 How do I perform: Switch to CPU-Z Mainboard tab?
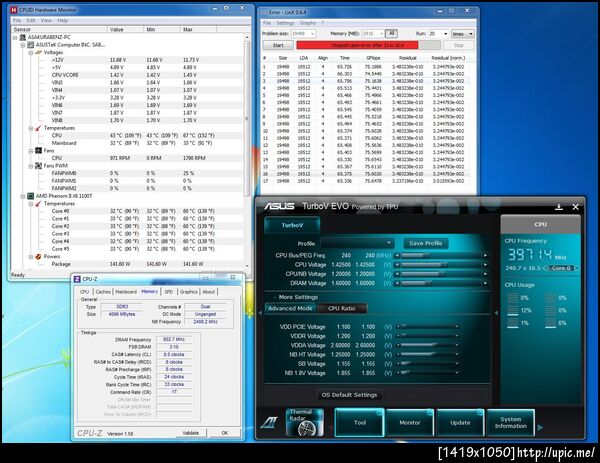click(x=126, y=292)
